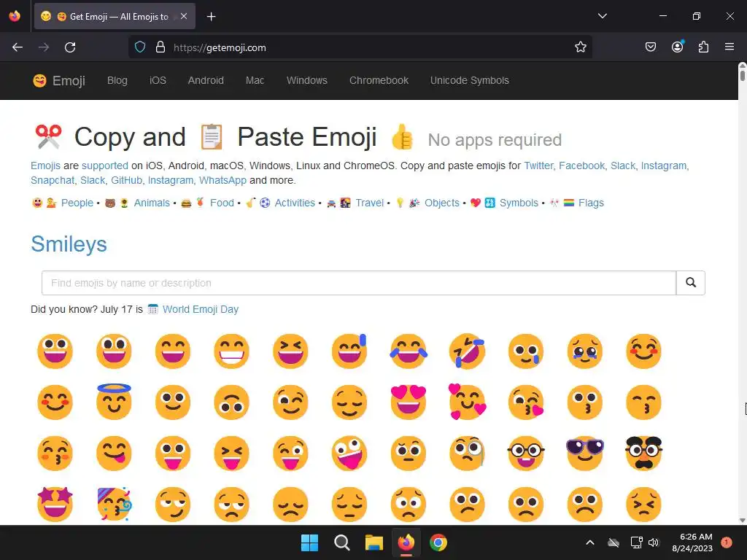Select the rolling on floor laughing emoji

pos(467,351)
